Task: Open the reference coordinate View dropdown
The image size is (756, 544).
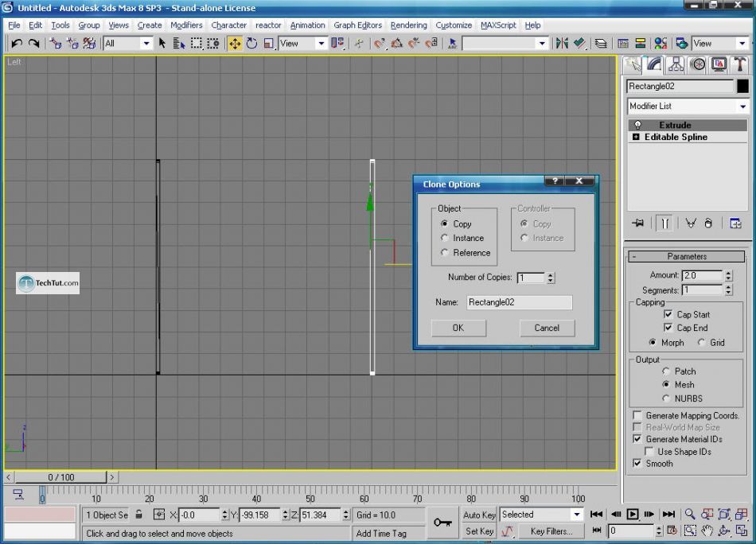Action: pyautogui.click(x=321, y=44)
